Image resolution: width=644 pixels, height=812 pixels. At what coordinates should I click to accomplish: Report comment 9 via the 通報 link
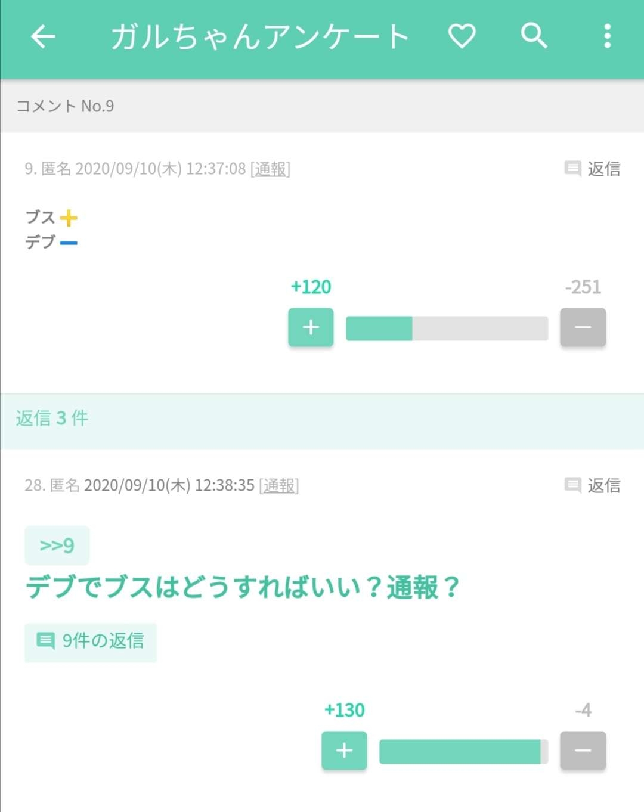pos(270,169)
